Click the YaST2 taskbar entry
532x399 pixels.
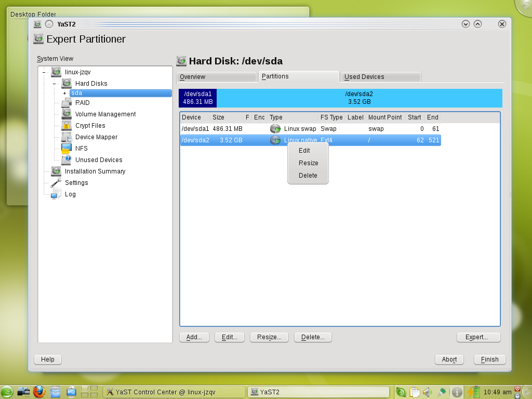318,392
